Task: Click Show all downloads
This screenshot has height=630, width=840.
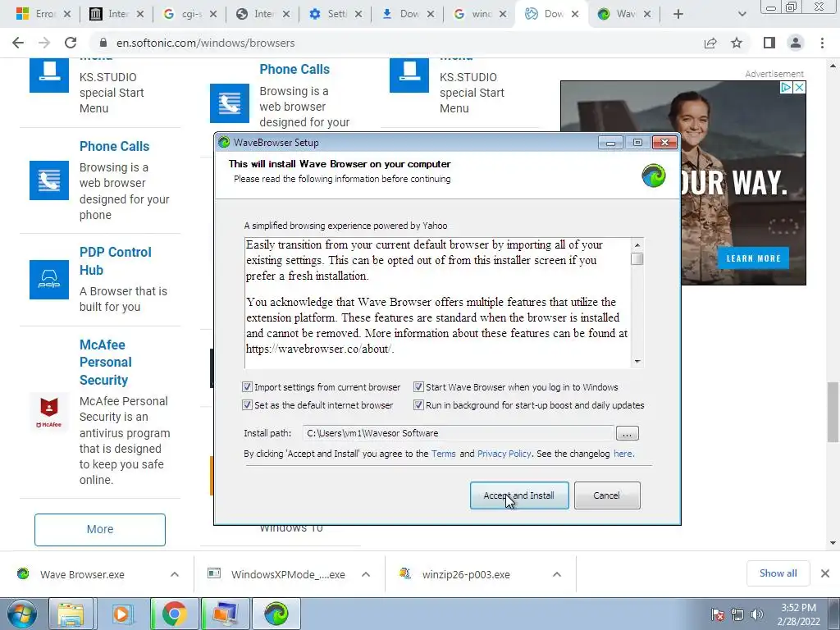Action: tap(778, 573)
